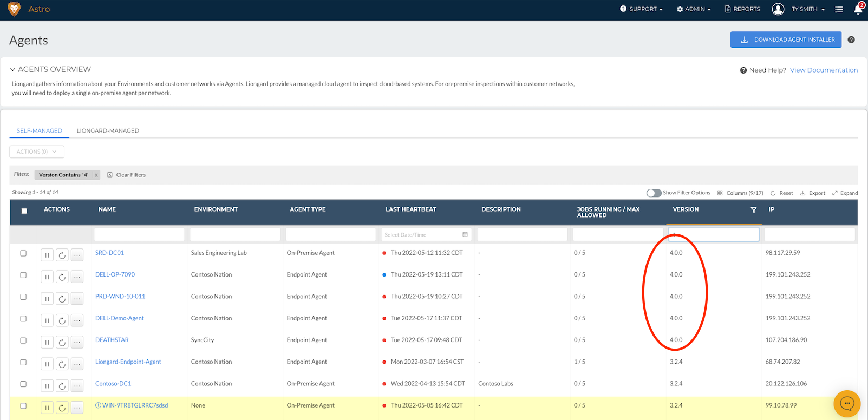The height and width of the screenshot is (420, 868).
Task: Pause the DELL-OP-7090 agent
Action: point(47,277)
